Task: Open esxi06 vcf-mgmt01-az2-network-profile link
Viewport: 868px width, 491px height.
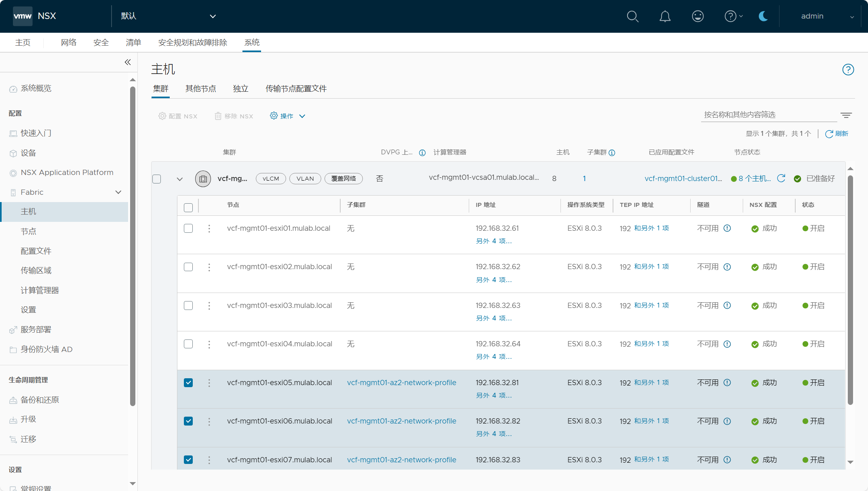Action: coord(401,421)
